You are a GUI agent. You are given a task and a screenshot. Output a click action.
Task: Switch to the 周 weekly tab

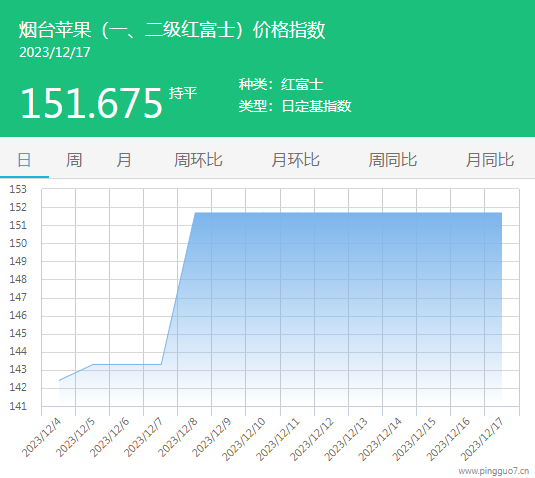point(74,160)
